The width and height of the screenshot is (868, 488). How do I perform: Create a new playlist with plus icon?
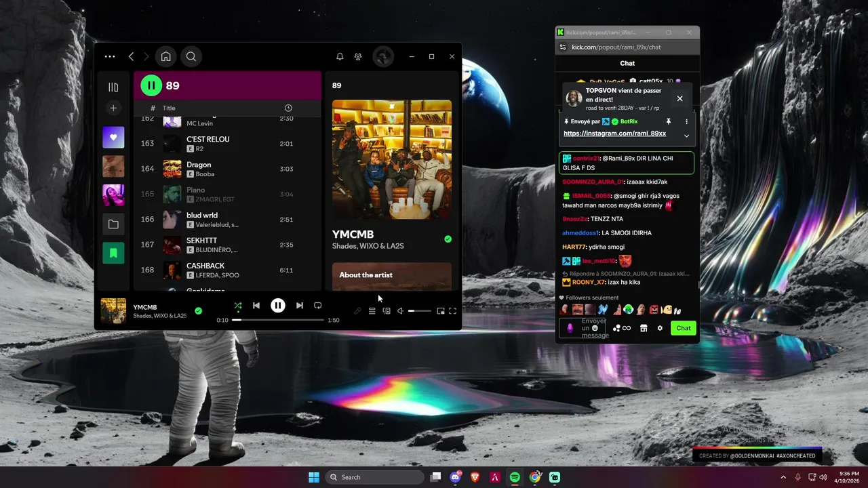(x=113, y=108)
